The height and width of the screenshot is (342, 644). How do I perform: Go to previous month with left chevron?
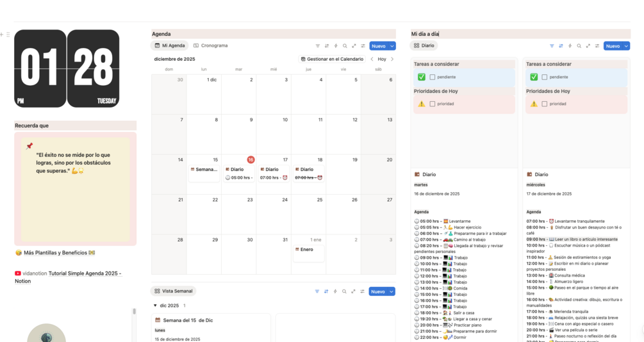[x=372, y=59]
